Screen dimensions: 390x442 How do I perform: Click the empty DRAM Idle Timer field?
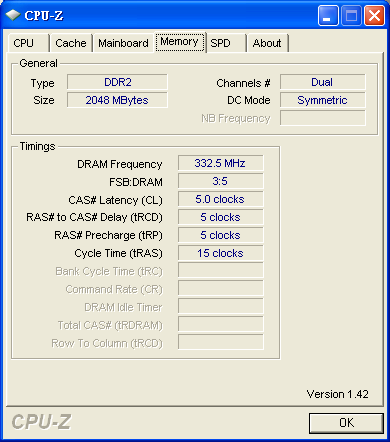220,306
